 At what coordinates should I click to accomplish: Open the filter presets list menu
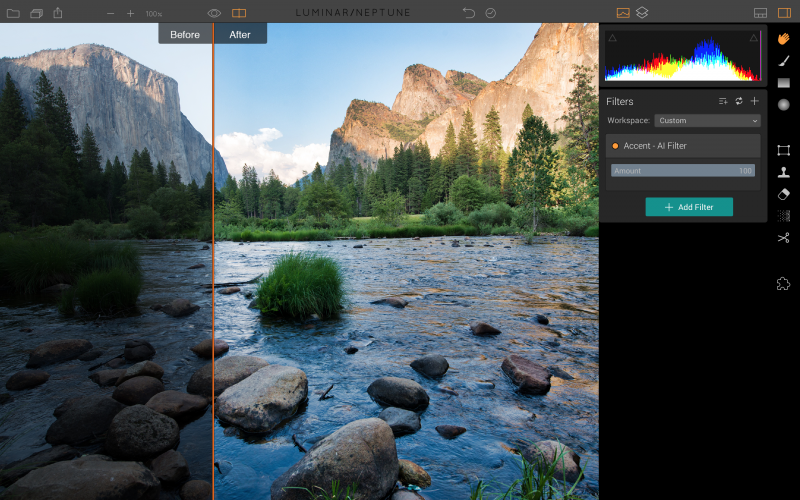point(722,101)
